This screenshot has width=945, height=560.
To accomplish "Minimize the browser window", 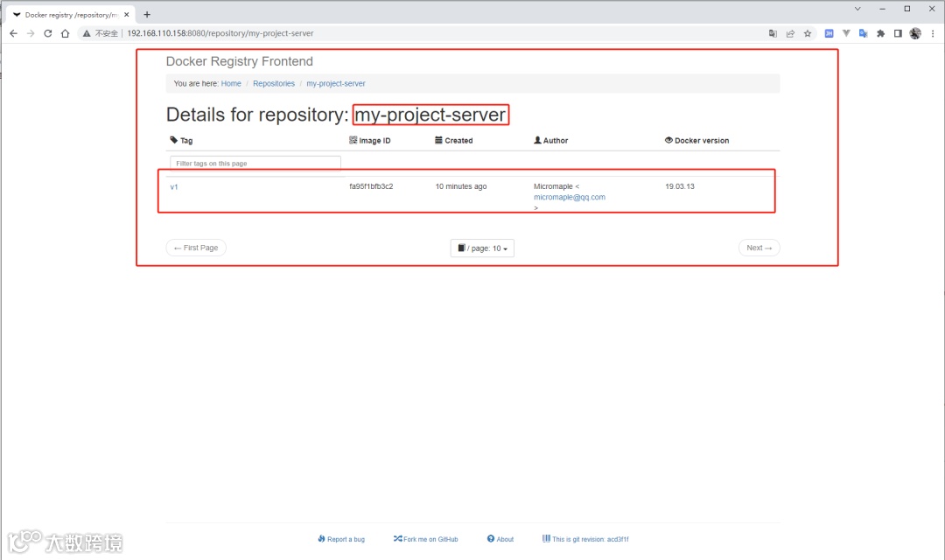I will (882, 9).
